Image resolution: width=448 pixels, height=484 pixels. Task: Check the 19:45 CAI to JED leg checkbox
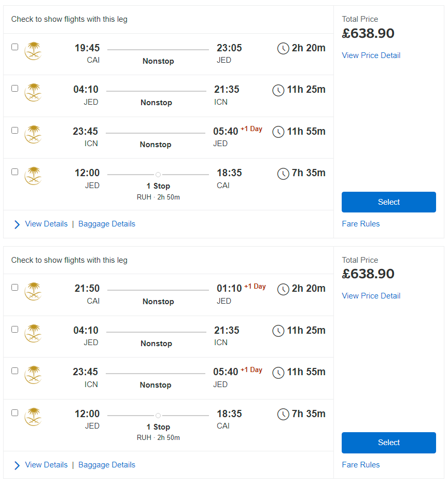click(x=15, y=47)
